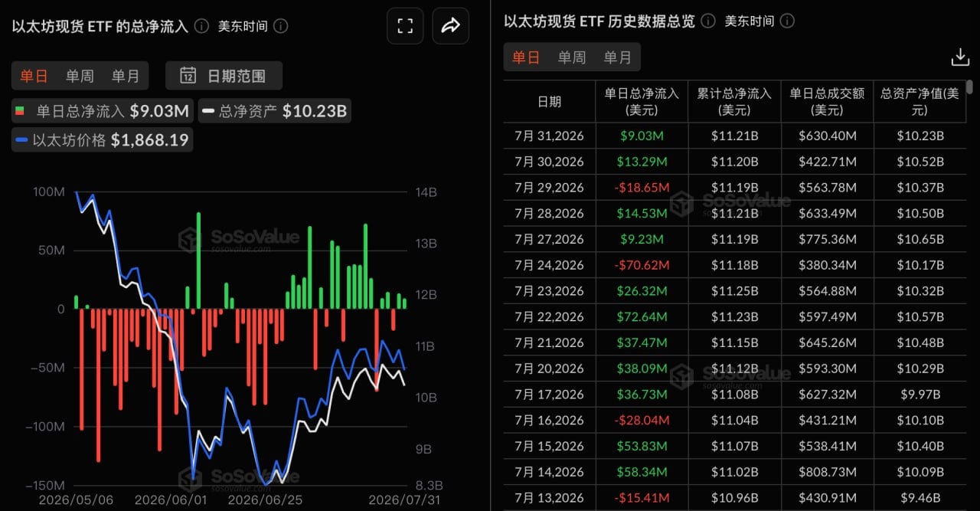The image size is (980, 511).
Task: Click the -$70.62M outflow cell
Action: [642, 265]
